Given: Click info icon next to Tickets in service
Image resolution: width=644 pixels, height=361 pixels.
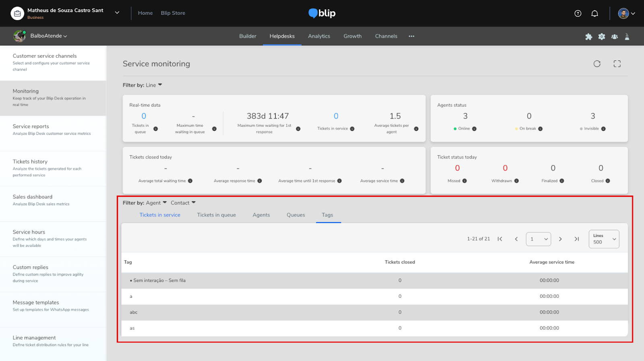Looking at the screenshot, I should coord(352,129).
